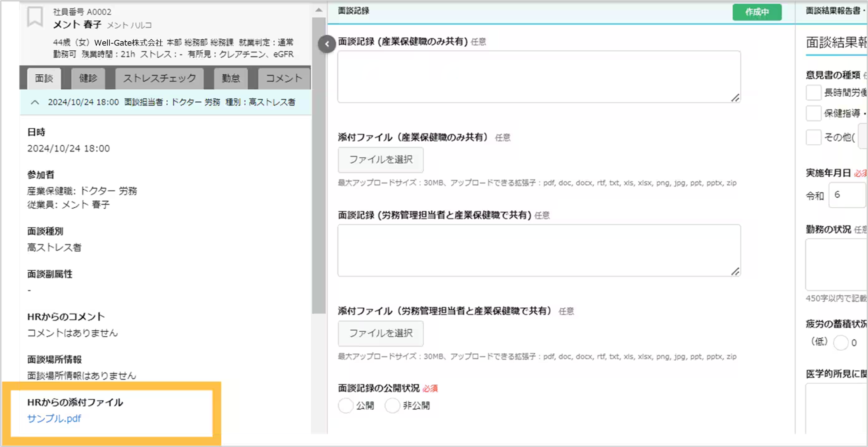This screenshot has width=868, height=447.
Task: Switch to the 健診 tab
Action: click(x=88, y=78)
